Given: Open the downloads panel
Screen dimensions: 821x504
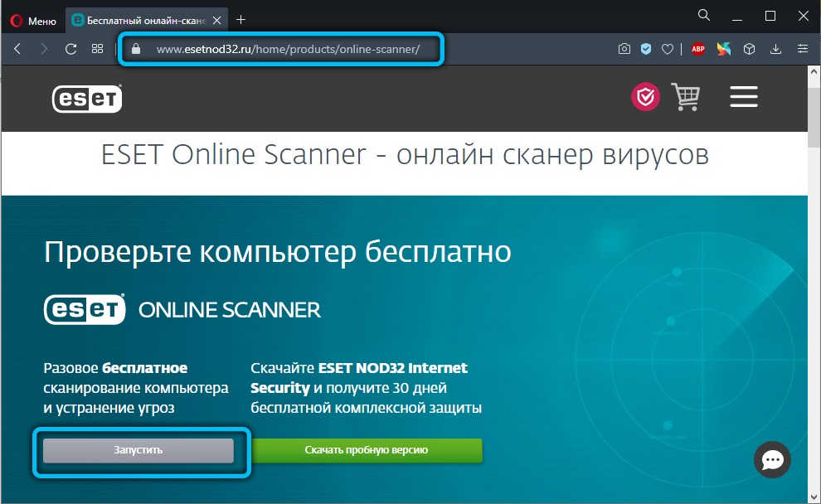Looking at the screenshot, I should tap(775, 50).
